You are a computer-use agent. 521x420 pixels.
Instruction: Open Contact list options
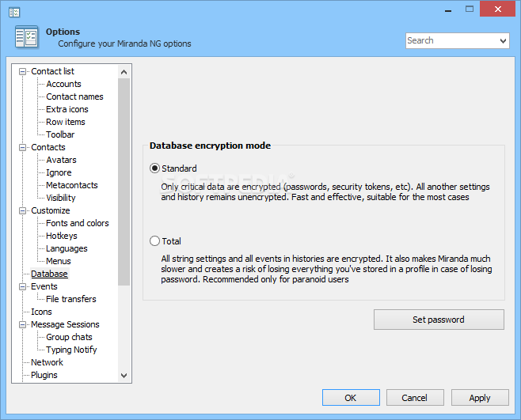click(x=52, y=71)
